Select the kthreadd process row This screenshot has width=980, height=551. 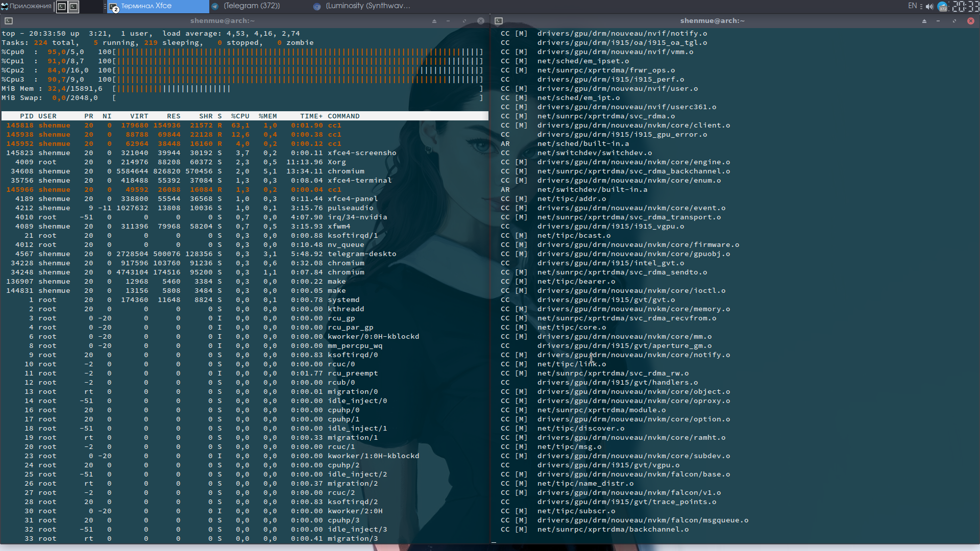[244, 309]
